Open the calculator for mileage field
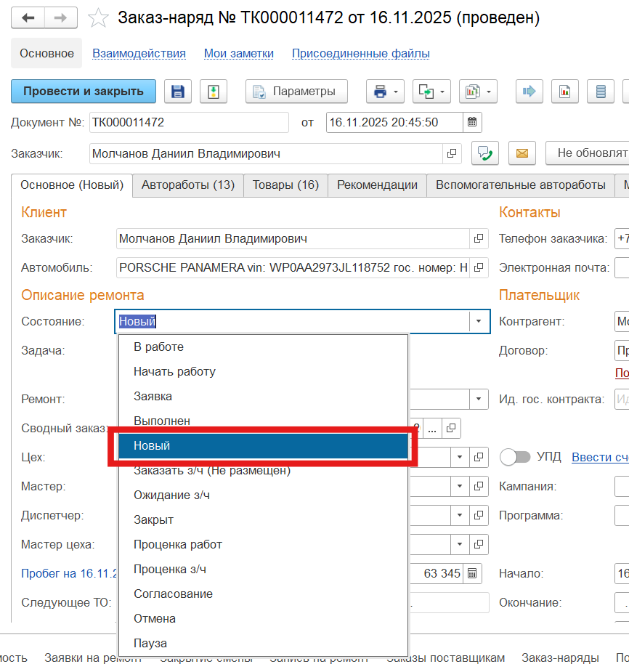629x672 pixels. click(x=472, y=573)
